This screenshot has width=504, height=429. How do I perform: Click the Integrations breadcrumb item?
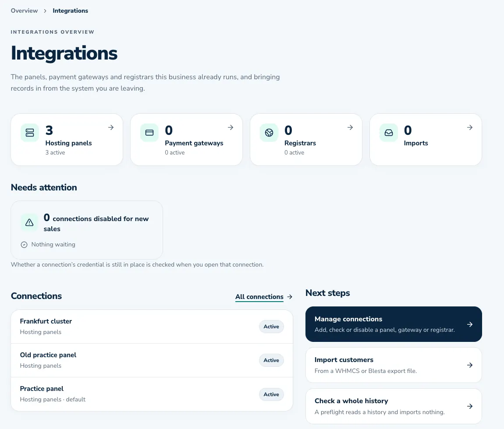pyautogui.click(x=71, y=11)
